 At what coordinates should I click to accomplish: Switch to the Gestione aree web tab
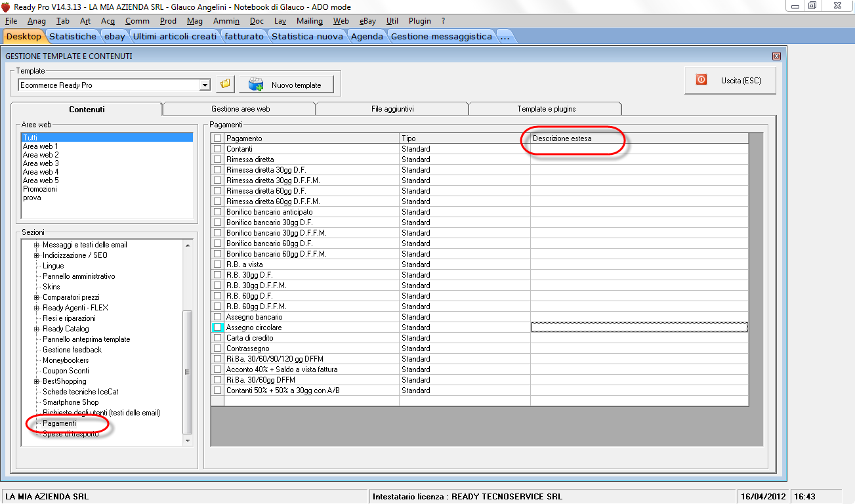pyautogui.click(x=240, y=109)
